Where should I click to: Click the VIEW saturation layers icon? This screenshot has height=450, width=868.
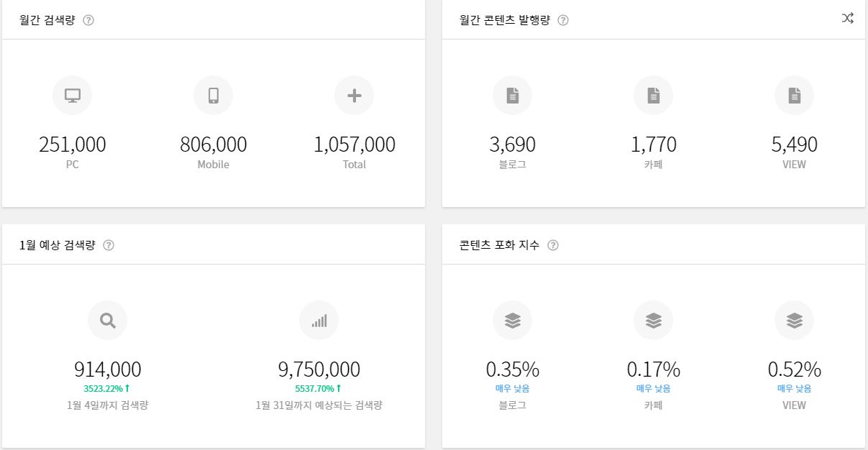(794, 321)
